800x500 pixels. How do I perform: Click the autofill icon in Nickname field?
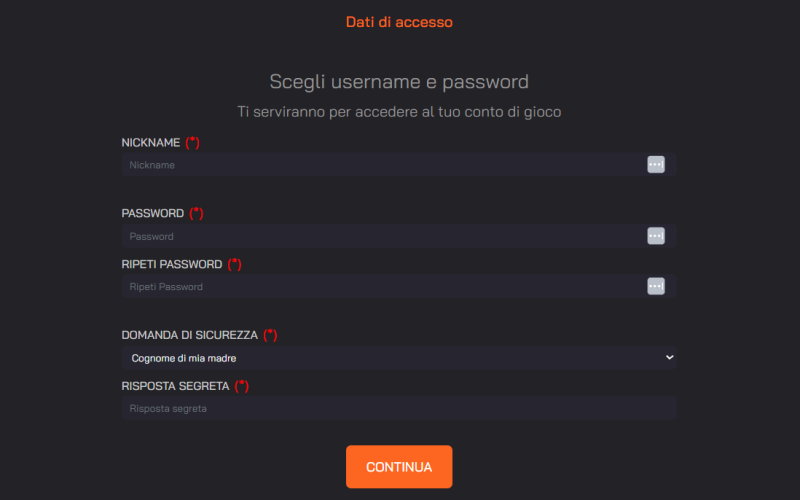pyautogui.click(x=655, y=165)
